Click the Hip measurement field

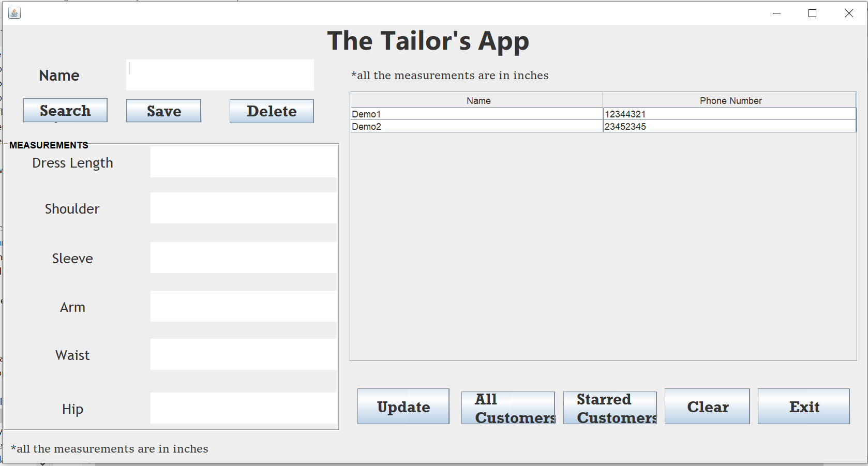coord(243,409)
